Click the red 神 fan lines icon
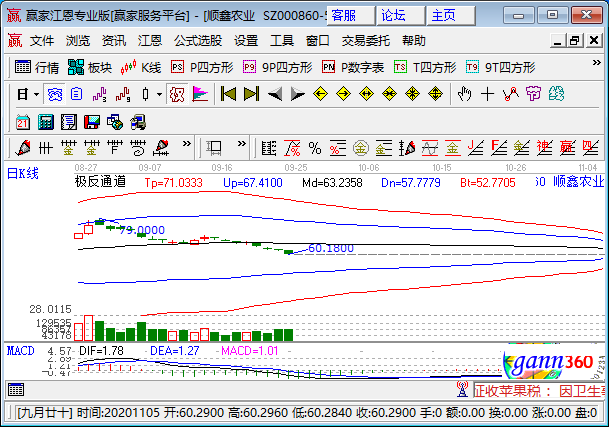Viewport: 609px width, 427px height. (x=545, y=148)
